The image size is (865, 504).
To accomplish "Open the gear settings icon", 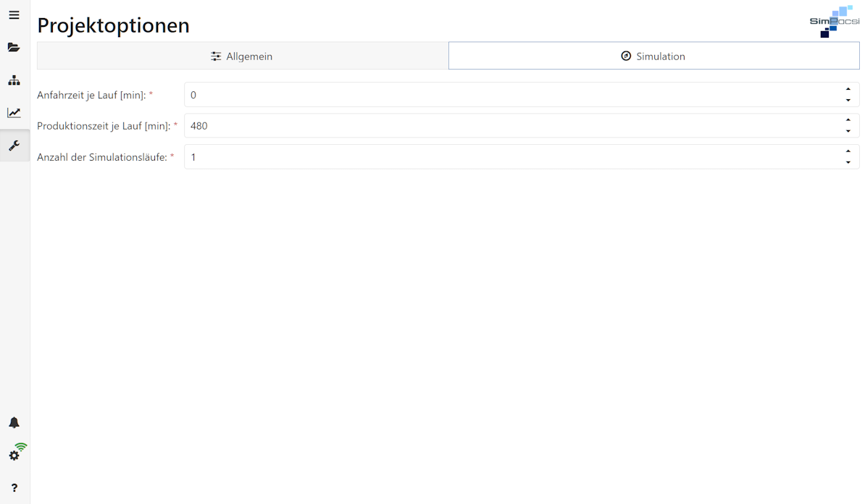I will (x=13, y=456).
